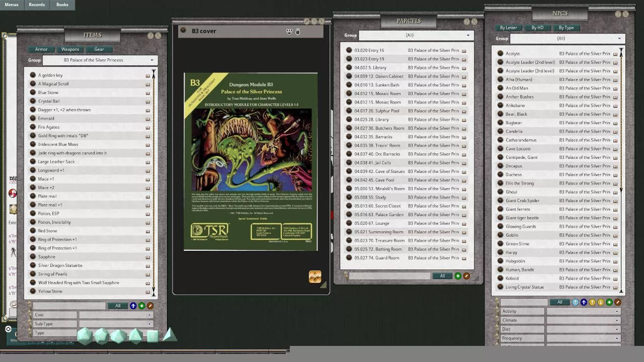Expand the Items Cost filter dropdown
Image resolution: width=644 pixels, height=362 pixels.
coord(116,315)
